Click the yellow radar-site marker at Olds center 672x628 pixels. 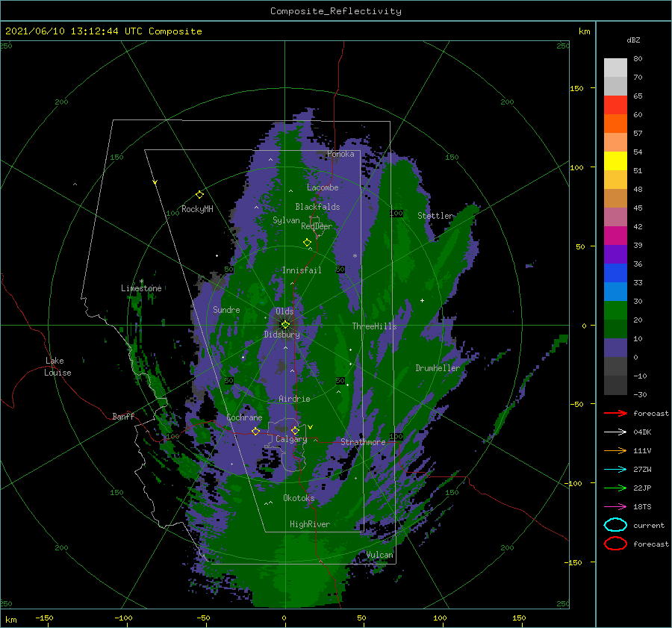tap(285, 325)
